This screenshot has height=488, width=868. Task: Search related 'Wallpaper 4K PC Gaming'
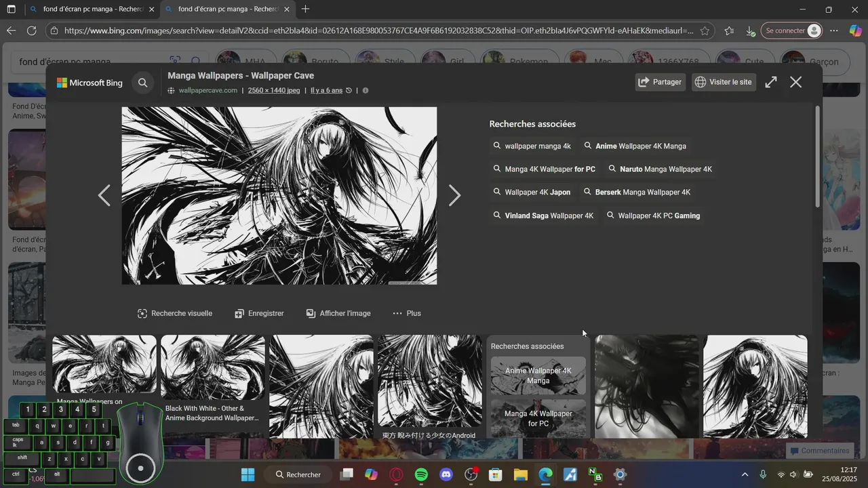tap(654, 216)
